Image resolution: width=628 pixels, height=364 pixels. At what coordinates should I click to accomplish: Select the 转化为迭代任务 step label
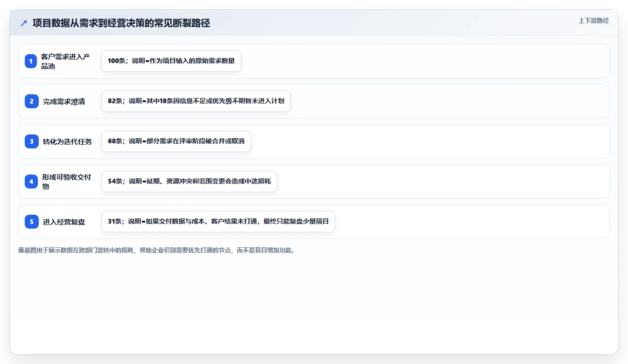tap(67, 141)
